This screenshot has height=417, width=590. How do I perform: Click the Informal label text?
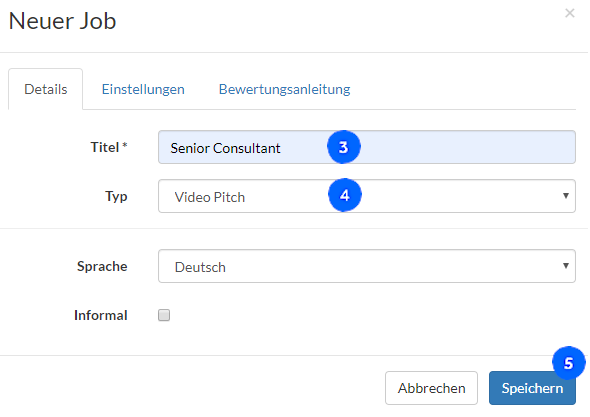(100, 315)
